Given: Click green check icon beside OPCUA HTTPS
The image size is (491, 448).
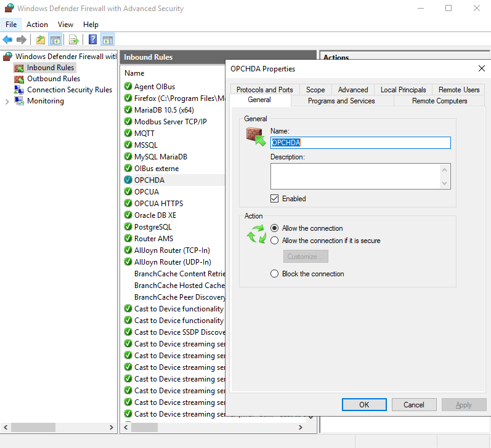Looking at the screenshot, I should pyautogui.click(x=128, y=203).
